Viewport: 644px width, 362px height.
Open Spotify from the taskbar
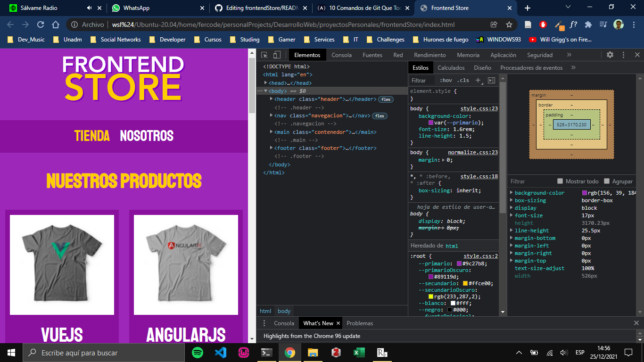click(x=198, y=353)
